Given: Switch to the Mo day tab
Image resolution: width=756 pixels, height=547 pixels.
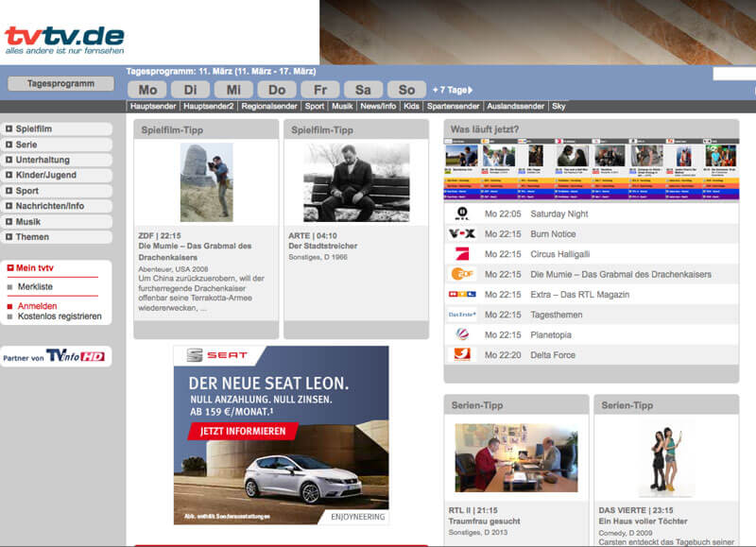Looking at the screenshot, I should click(147, 90).
